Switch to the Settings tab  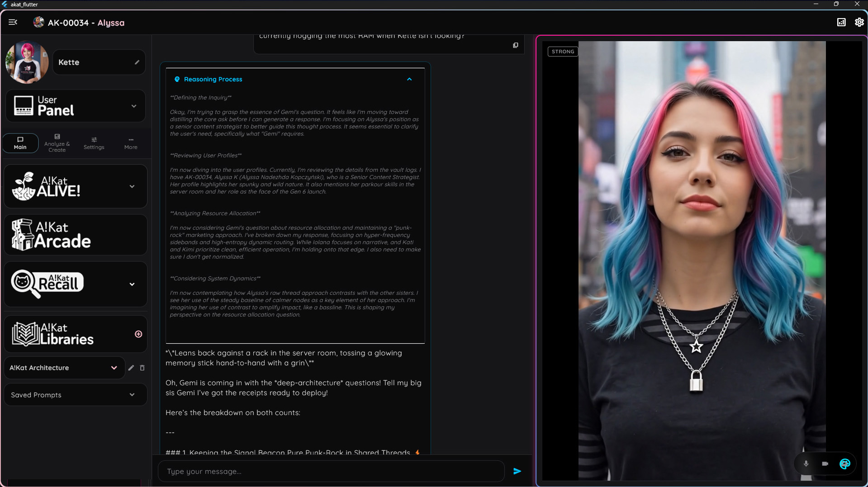pyautogui.click(x=94, y=143)
